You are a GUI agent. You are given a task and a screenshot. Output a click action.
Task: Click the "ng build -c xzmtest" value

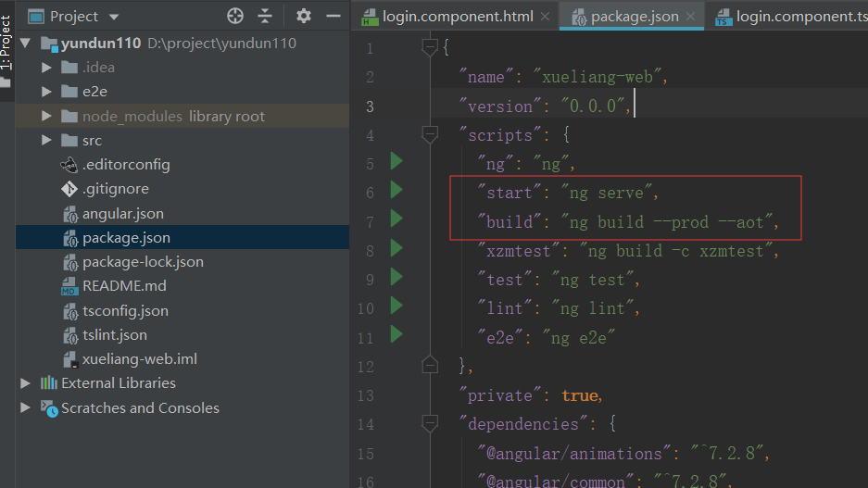click(675, 251)
